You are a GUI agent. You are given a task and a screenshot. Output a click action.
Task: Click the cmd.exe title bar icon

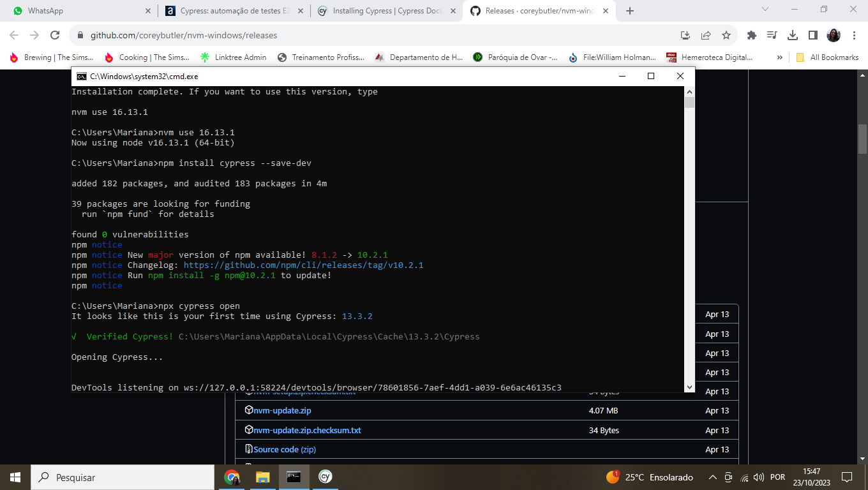pos(81,76)
